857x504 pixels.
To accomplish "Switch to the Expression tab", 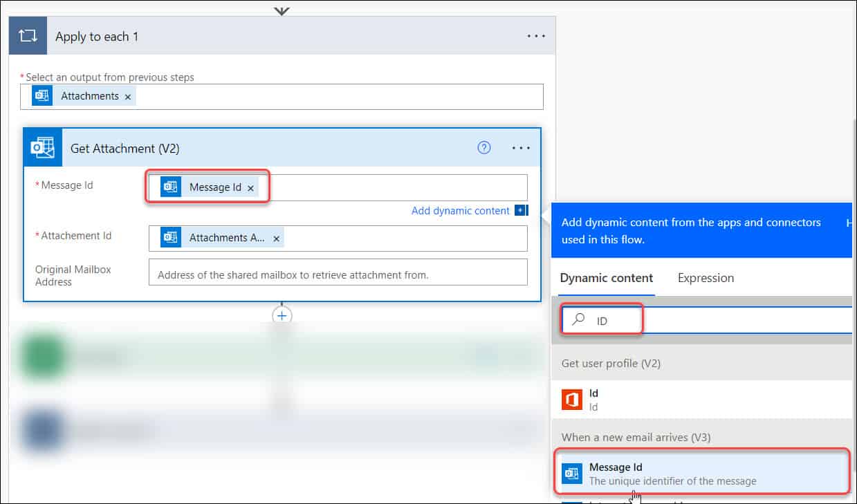I will (705, 277).
